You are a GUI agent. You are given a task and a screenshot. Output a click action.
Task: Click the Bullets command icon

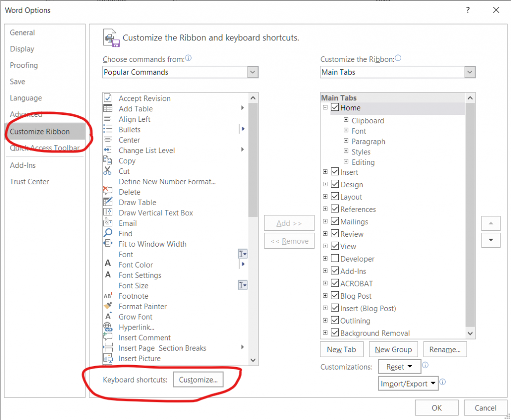(x=108, y=129)
